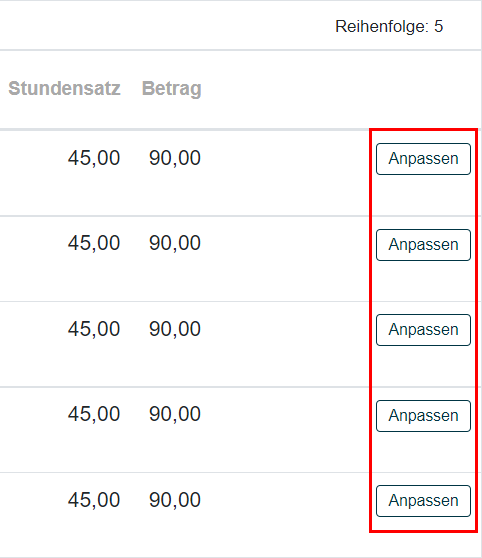This screenshot has height=558, width=482.
Task: Select first row Betrag value 90,00
Action: [x=175, y=158]
